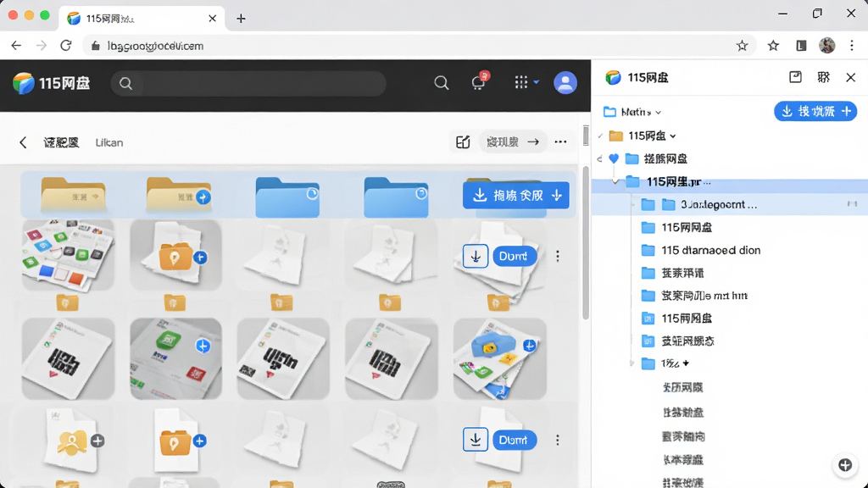868x488 pixels.
Task: Click the 115网盘 logo in the header
Action: point(51,83)
